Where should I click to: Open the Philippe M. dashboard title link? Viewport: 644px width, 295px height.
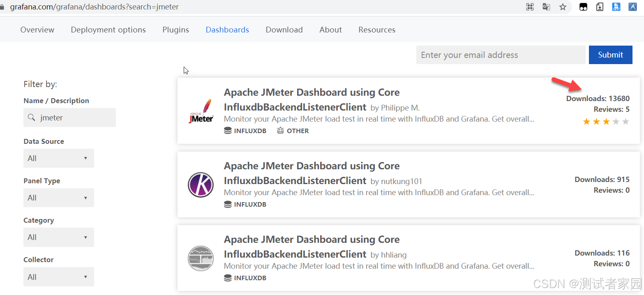pyautogui.click(x=312, y=100)
